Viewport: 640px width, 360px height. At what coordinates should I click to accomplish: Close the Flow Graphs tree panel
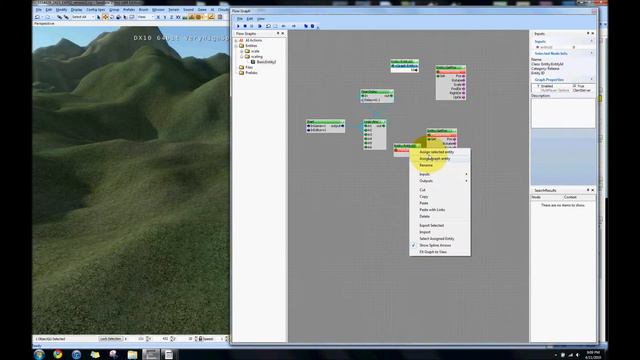283,33
